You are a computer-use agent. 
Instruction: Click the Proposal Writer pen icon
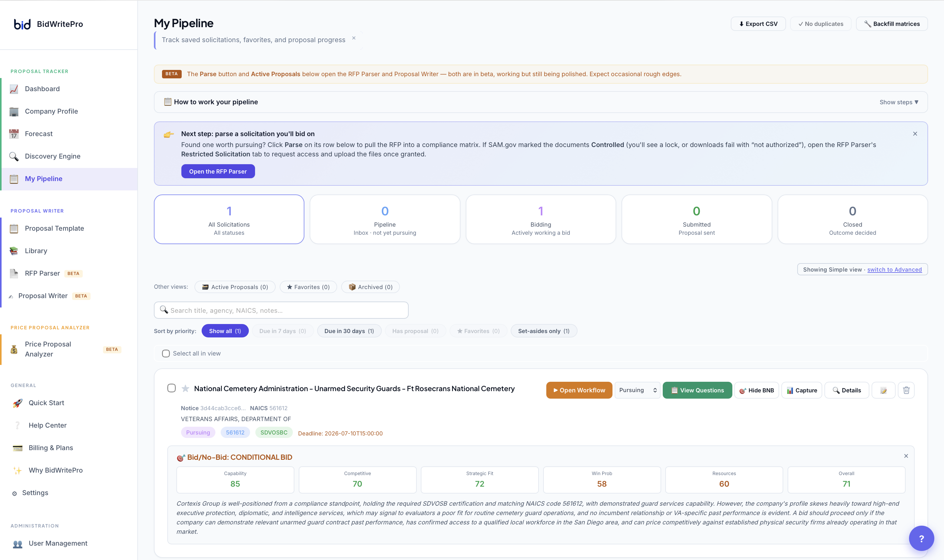[11, 296]
